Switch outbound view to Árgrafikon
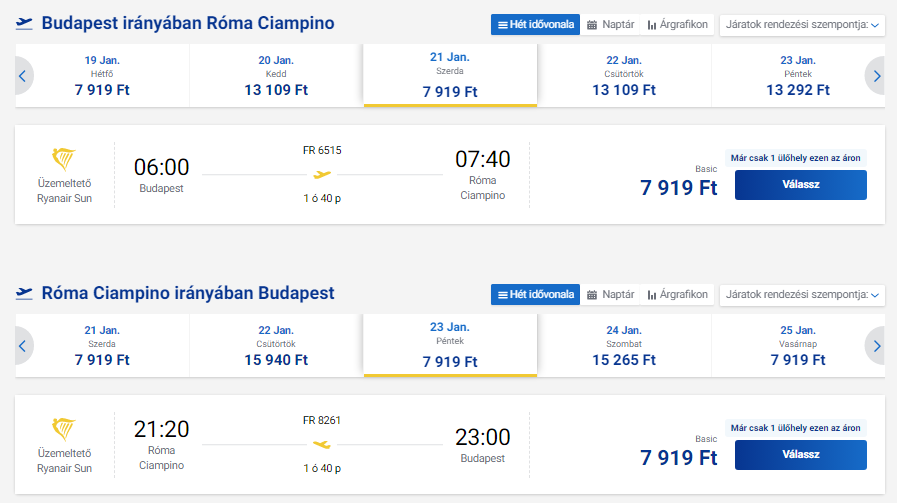 pyautogui.click(x=677, y=24)
